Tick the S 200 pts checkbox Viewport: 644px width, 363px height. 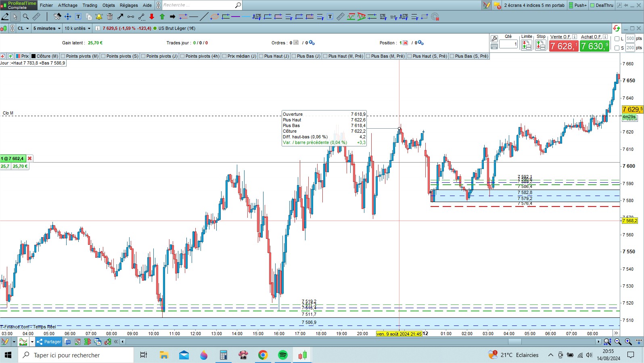(617, 48)
